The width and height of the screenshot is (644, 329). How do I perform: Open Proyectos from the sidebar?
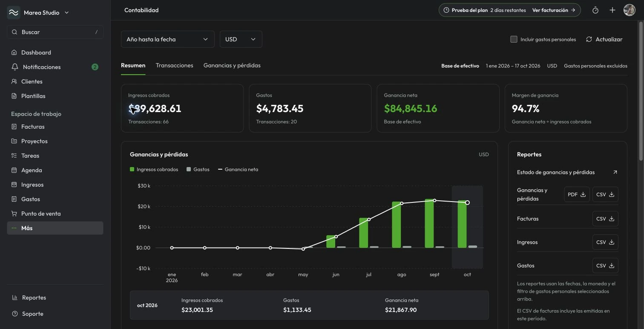pyautogui.click(x=55, y=141)
